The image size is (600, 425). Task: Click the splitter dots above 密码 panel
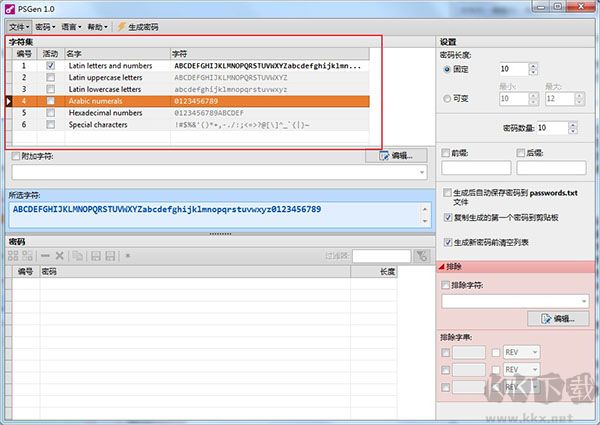click(220, 233)
